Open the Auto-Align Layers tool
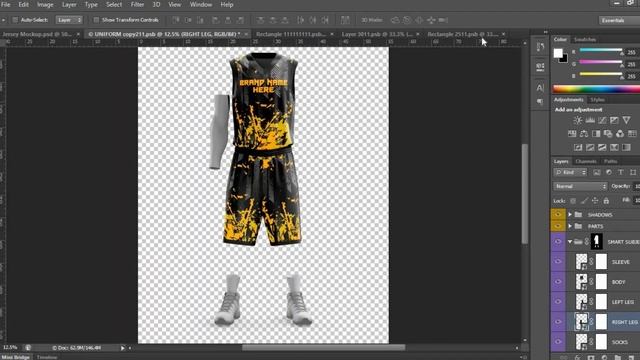This screenshot has height=360, width=640. pos(345,20)
